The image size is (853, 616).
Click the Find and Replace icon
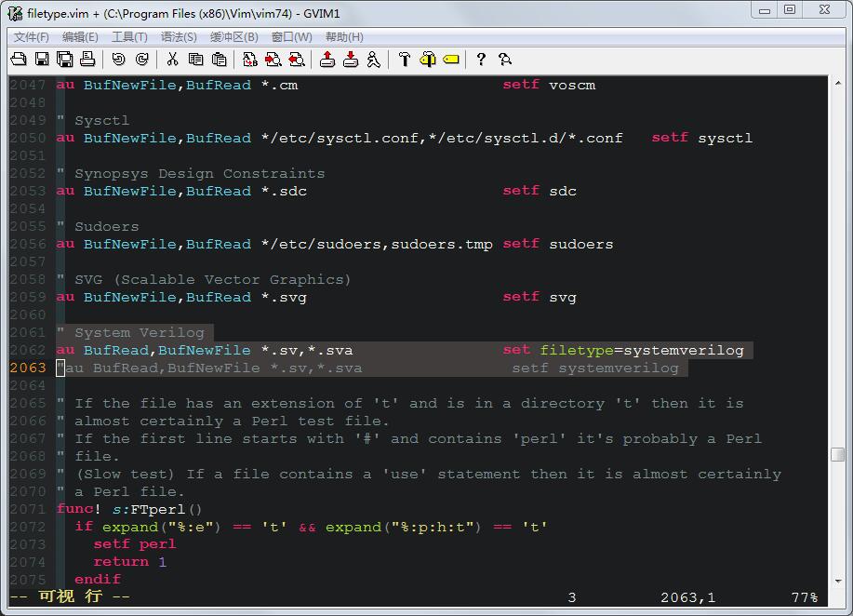[x=249, y=59]
